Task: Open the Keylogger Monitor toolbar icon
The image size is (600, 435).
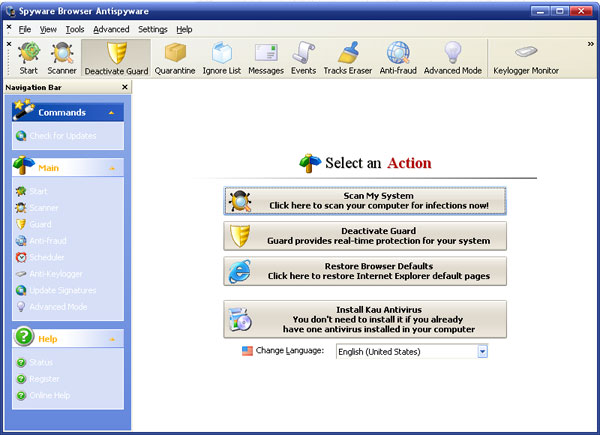Action: (526, 59)
